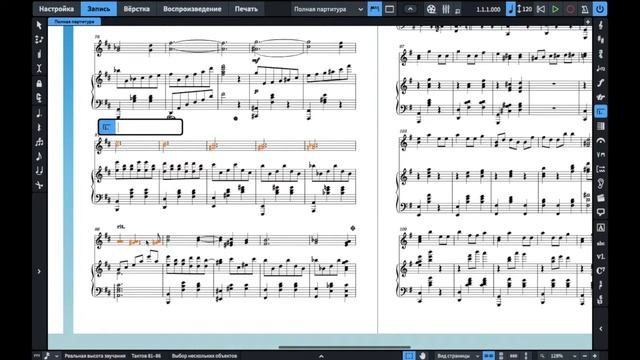Open the Вид страницы view type dropdown
Image resolution: width=640 pixels, height=360 pixels.
pos(457,356)
